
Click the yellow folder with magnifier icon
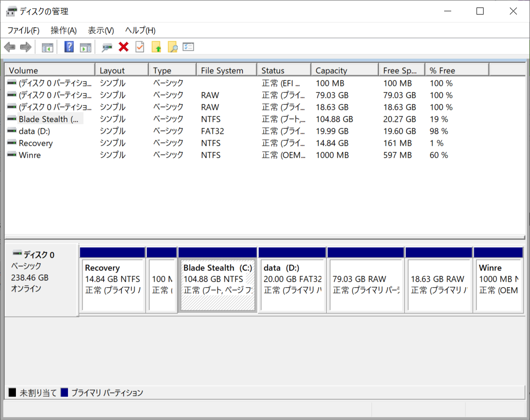tap(173, 46)
